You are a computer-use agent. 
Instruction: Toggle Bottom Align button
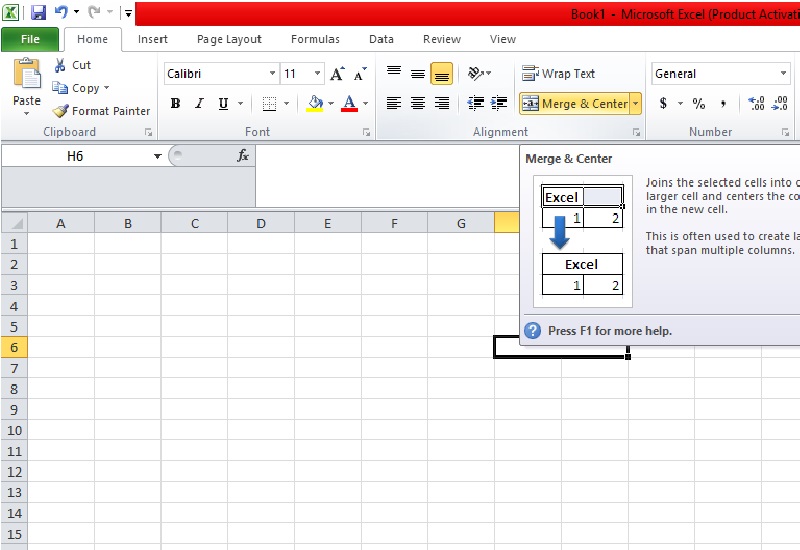(442, 73)
